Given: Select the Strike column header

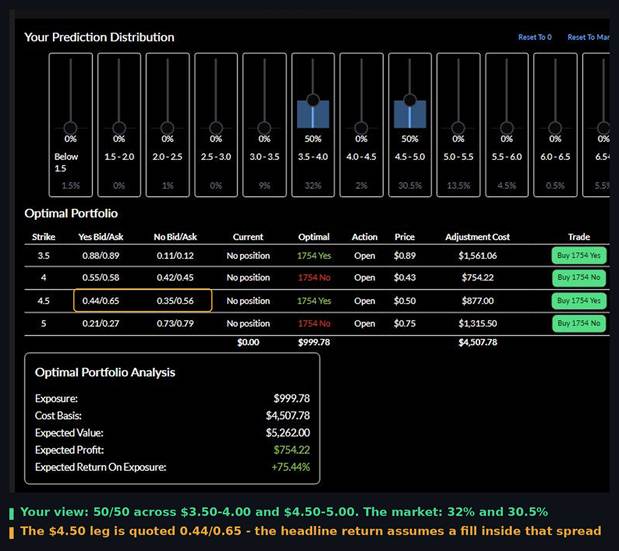Looking at the screenshot, I should tap(43, 237).
